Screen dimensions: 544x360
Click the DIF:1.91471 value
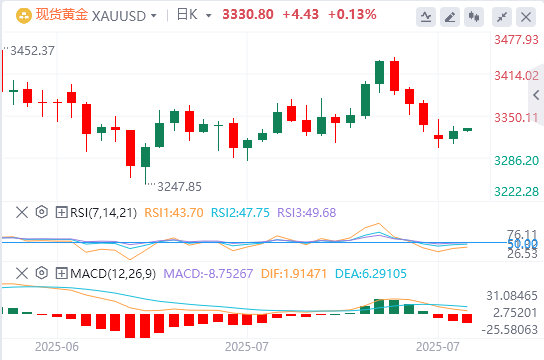tap(294, 274)
